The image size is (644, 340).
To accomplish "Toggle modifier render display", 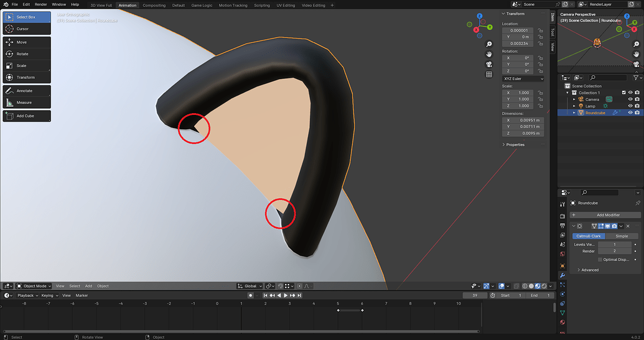I will 614,226.
